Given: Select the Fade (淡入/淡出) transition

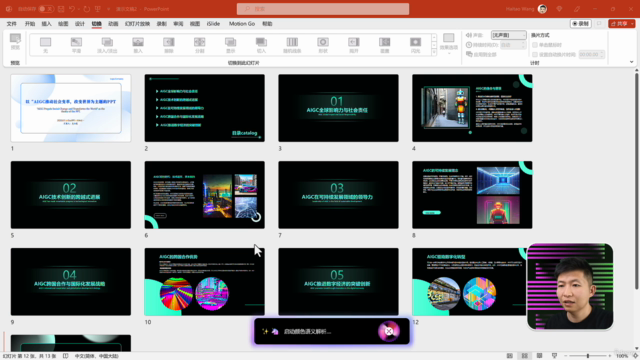Looking at the screenshot, I should 107,45.
